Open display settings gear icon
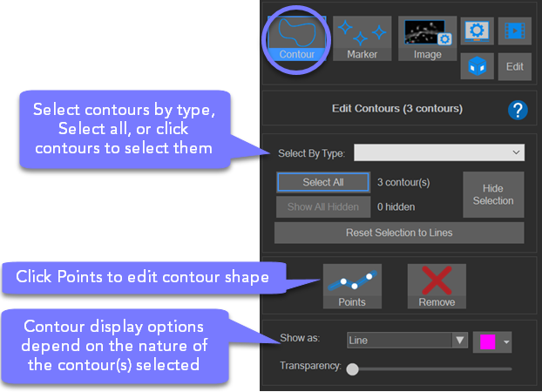The image size is (542, 392). (x=478, y=30)
